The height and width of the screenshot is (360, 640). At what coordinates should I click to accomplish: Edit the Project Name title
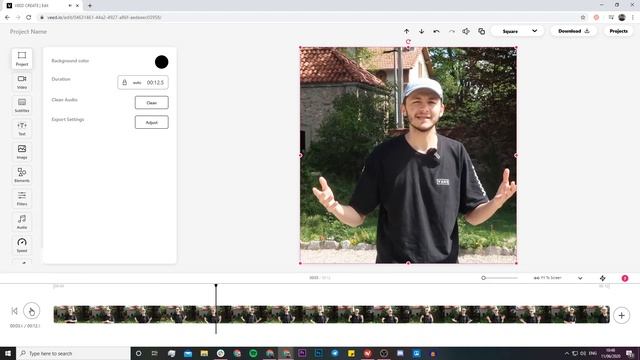(x=28, y=31)
